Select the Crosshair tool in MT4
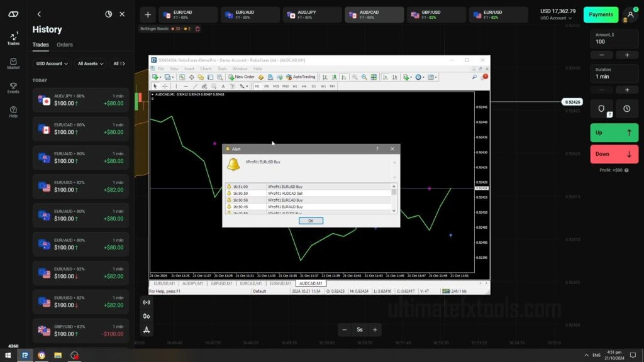This screenshot has height=362, width=644. [x=165, y=85]
